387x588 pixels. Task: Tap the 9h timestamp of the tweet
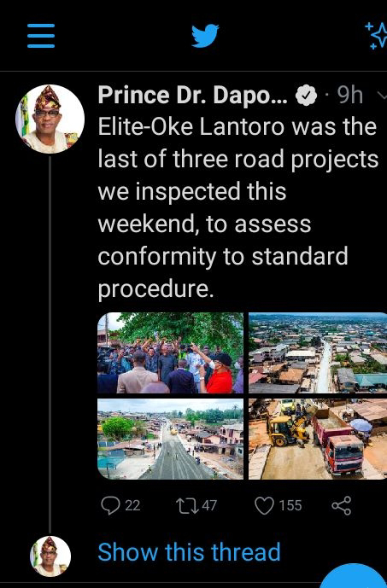[350, 96]
